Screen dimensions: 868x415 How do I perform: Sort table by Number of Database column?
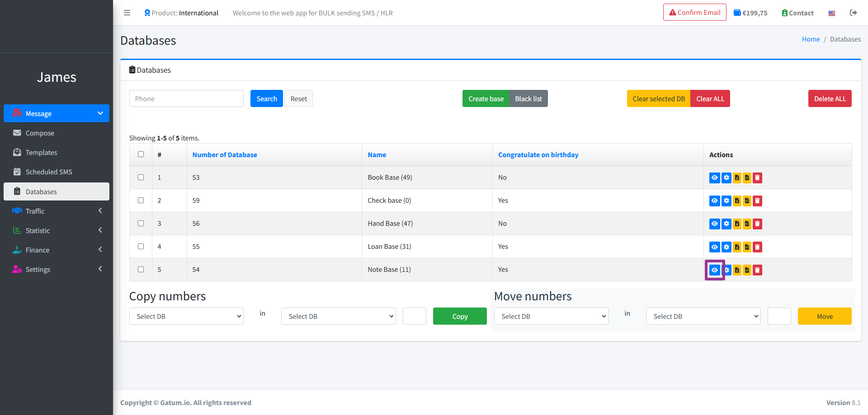click(225, 155)
